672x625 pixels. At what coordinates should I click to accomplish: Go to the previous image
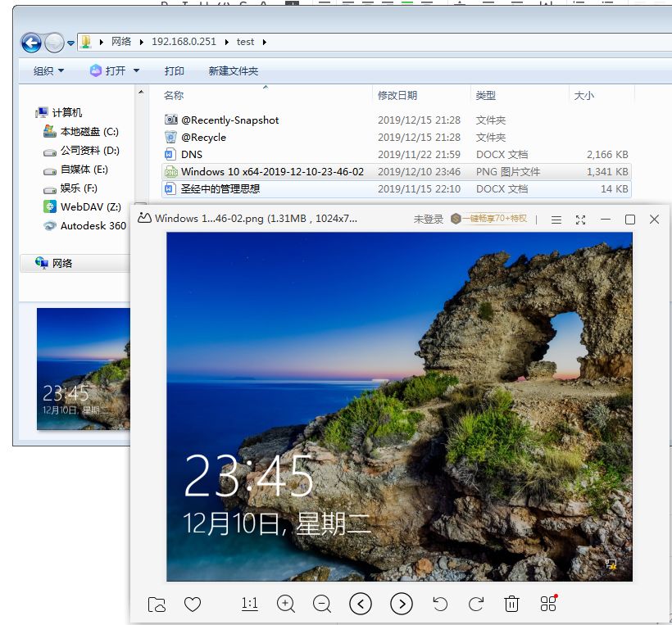(x=361, y=605)
